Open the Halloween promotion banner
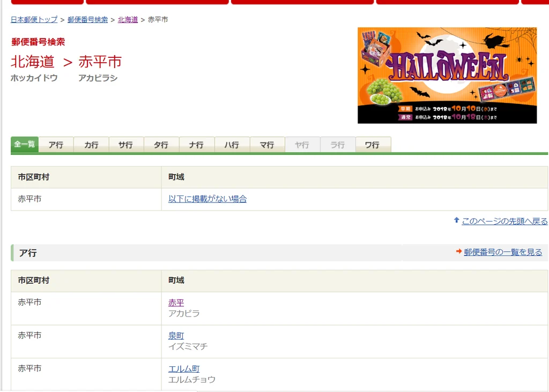The image size is (549, 392). click(447, 75)
